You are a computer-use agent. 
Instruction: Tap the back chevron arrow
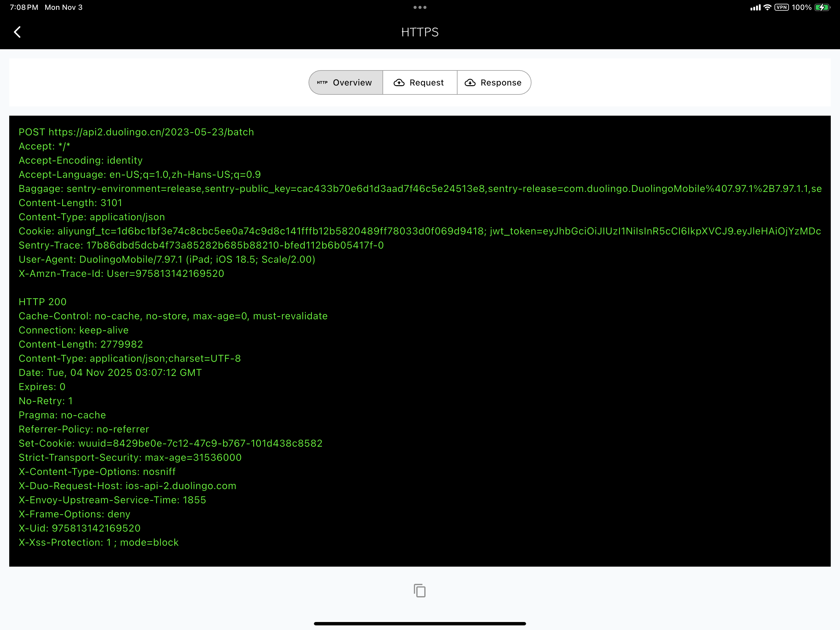click(17, 32)
